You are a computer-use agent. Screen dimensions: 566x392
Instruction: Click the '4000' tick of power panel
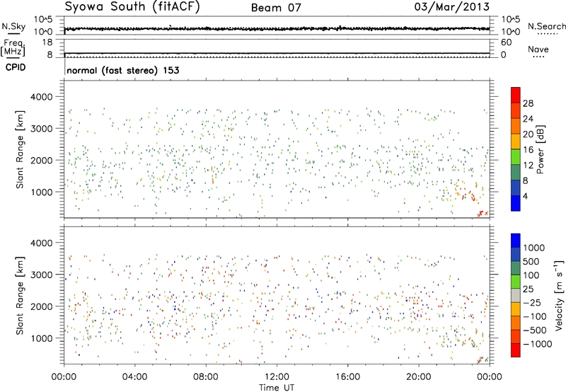42,97
